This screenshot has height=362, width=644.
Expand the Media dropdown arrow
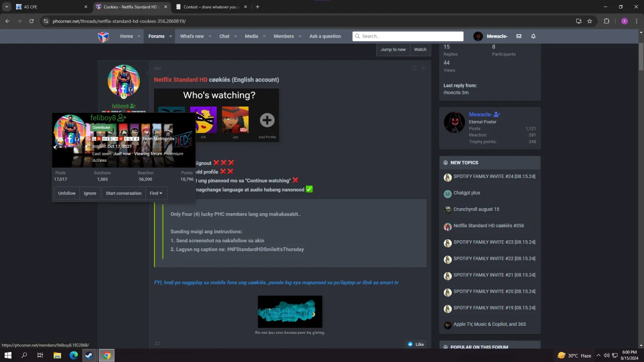[264, 36]
